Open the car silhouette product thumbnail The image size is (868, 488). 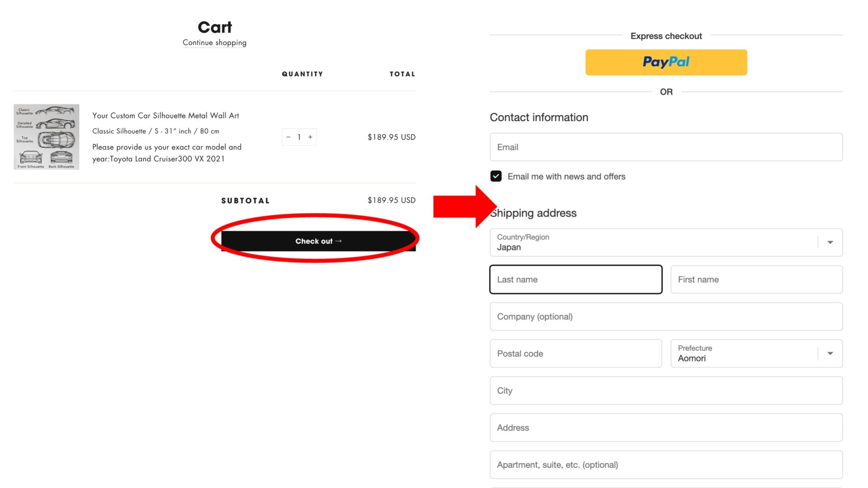click(x=47, y=137)
